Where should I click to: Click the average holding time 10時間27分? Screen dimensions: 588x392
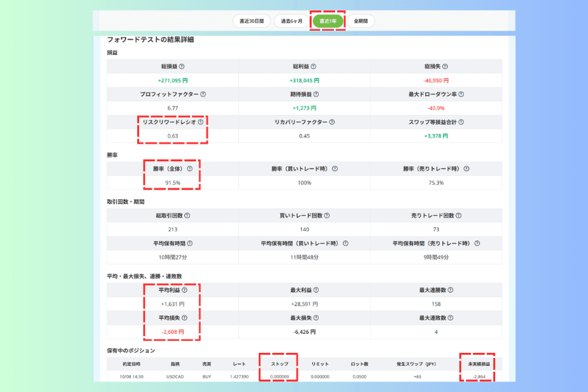(173, 257)
